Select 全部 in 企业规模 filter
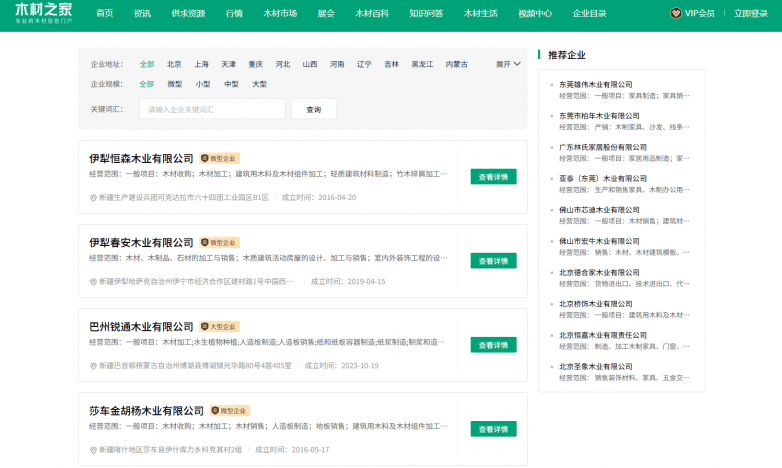The height and width of the screenshot is (468, 782). [x=147, y=84]
